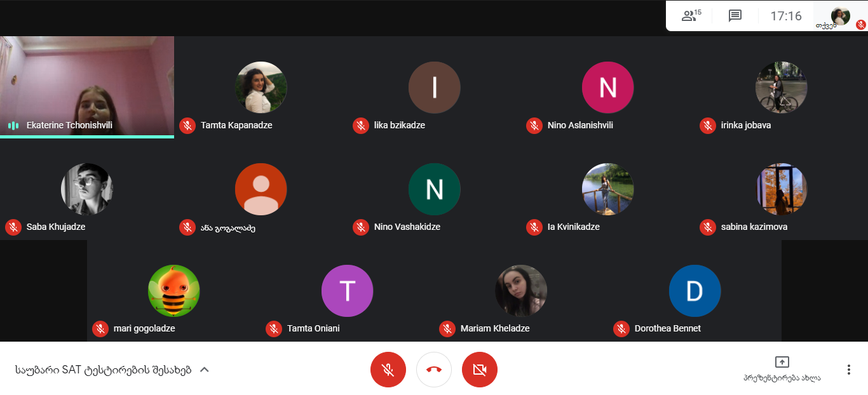Open the three-dot more options menu
The width and height of the screenshot is (868, 395).
[x=848, y=370]
